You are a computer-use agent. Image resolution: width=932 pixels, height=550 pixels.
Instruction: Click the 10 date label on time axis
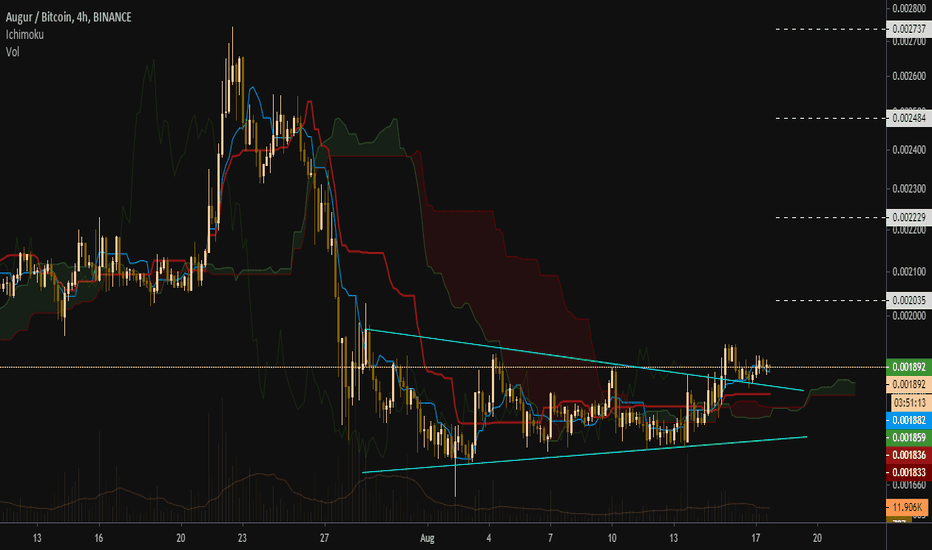coord(612,538)
